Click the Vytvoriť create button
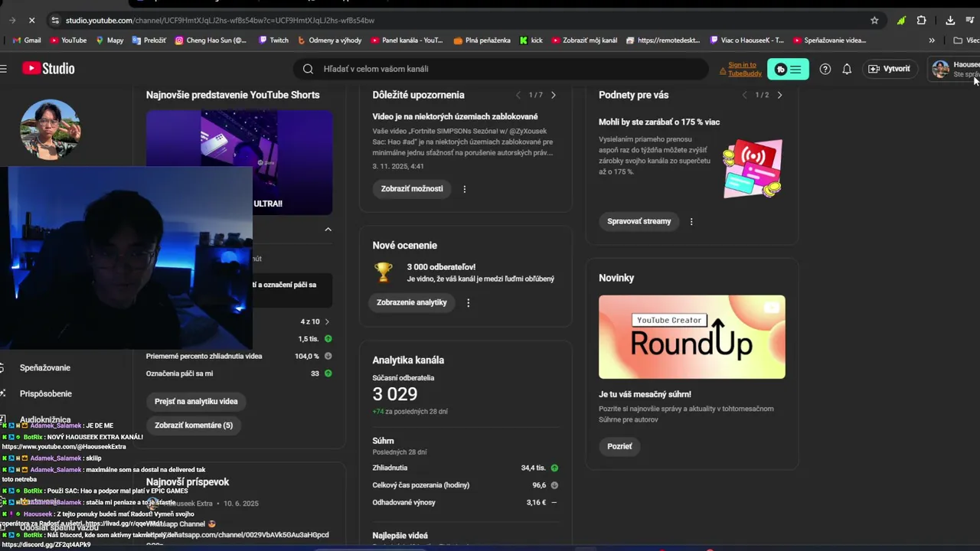This screenshot has width=980, height=551. [890, 69]
